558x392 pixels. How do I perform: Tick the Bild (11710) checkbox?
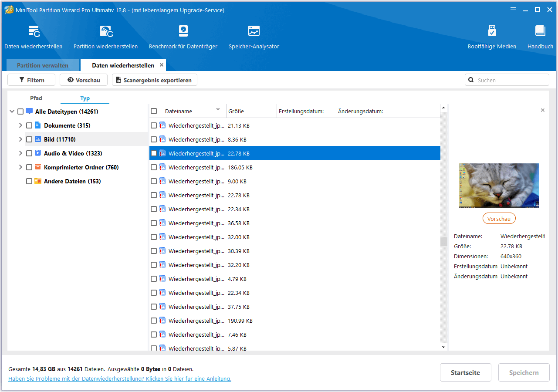click(x=29, y=139)
